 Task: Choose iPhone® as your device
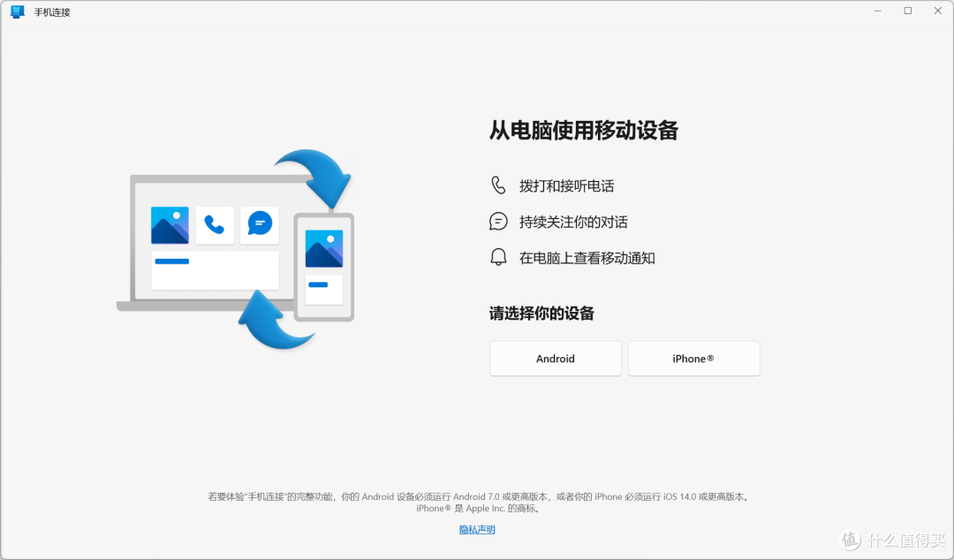point(693,359)
